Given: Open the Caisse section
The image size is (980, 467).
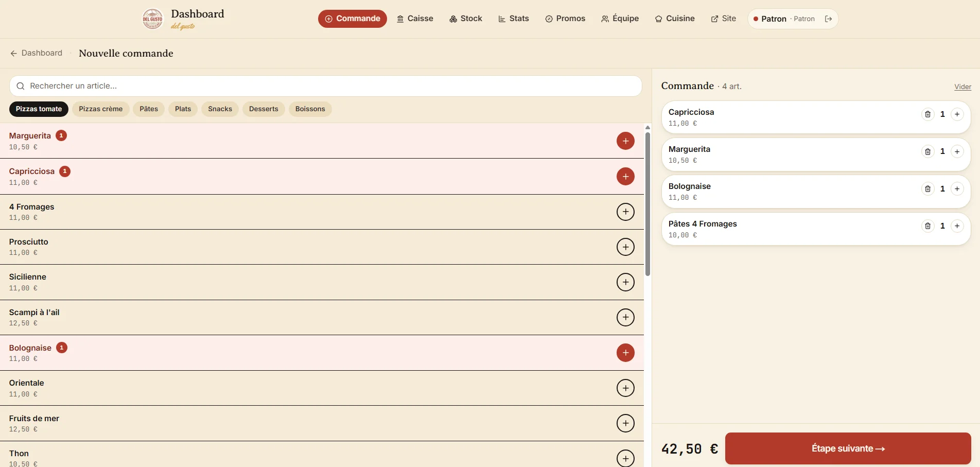Looking at the screenshot, I should click(415, 19).
